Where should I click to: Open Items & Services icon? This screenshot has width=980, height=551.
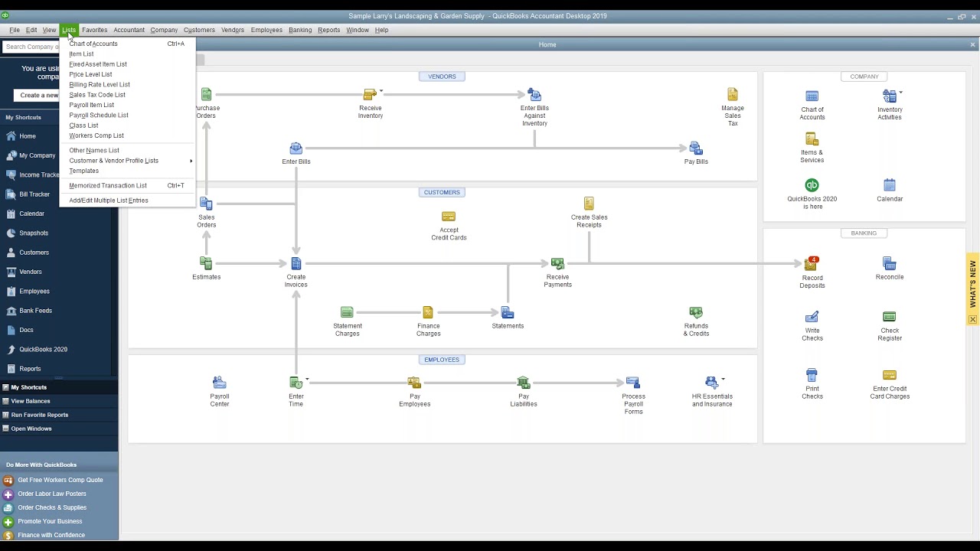[812, 140]
